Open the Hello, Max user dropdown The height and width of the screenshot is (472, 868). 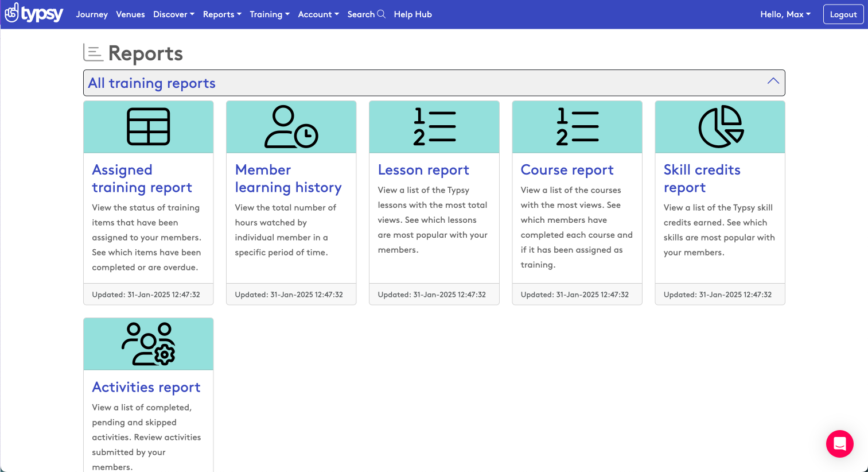click(785, 14)
